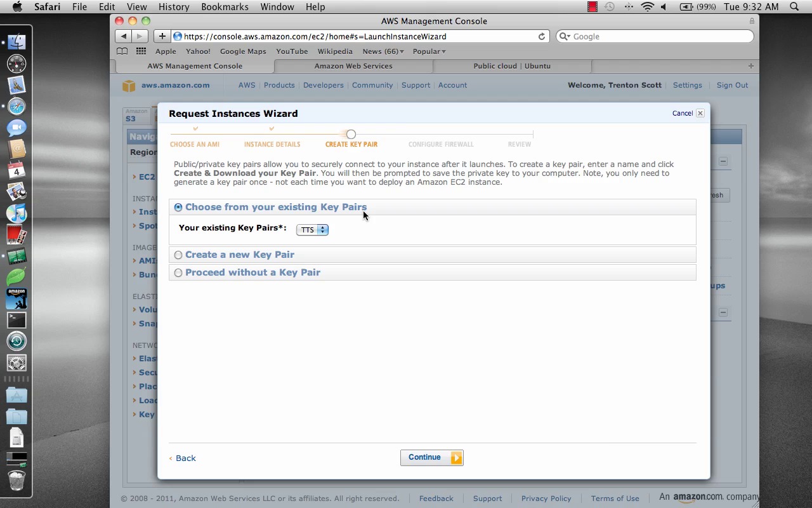Click the add bookmark plus button
This screenshot has height=508, width=812.
point(162,36)
